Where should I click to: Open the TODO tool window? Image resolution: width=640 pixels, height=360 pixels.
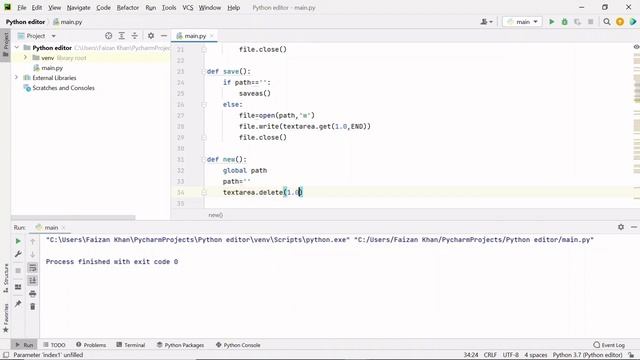54,345
